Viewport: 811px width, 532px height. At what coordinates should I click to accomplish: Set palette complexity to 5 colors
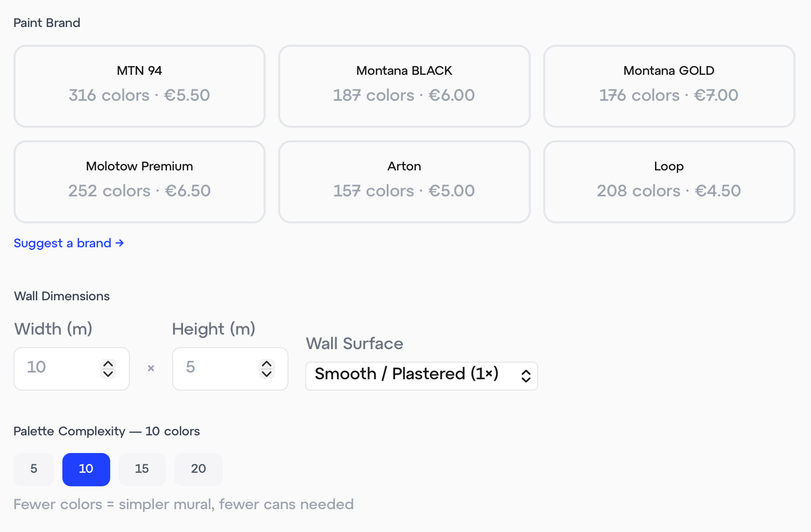click(x=34, y=469)
